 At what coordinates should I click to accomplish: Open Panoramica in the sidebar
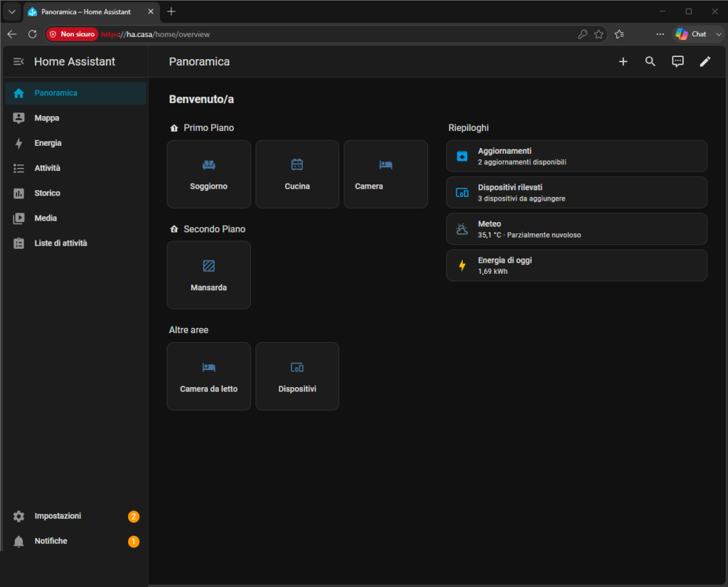coord(75,93)
